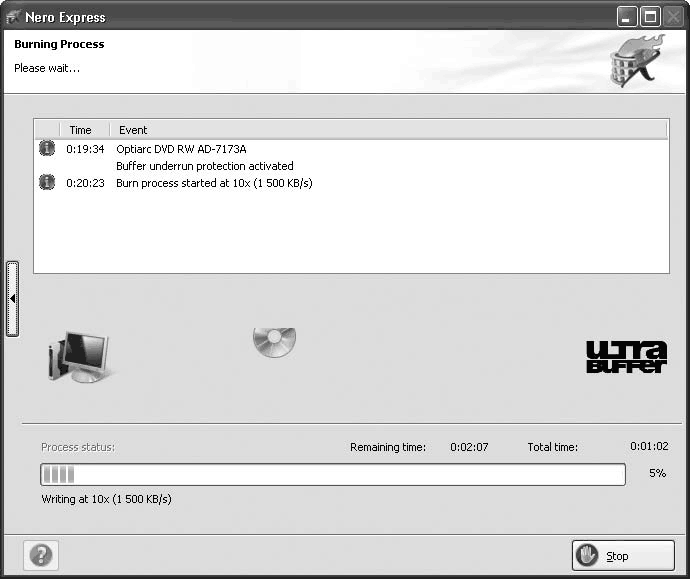Select the Burn process started event row
Screen dimensions: 690x579
[x=214, y=183]
